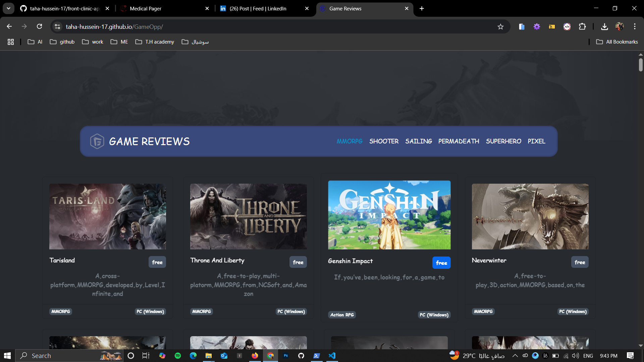Switch to the Medical Pager tab

[146, 9]
